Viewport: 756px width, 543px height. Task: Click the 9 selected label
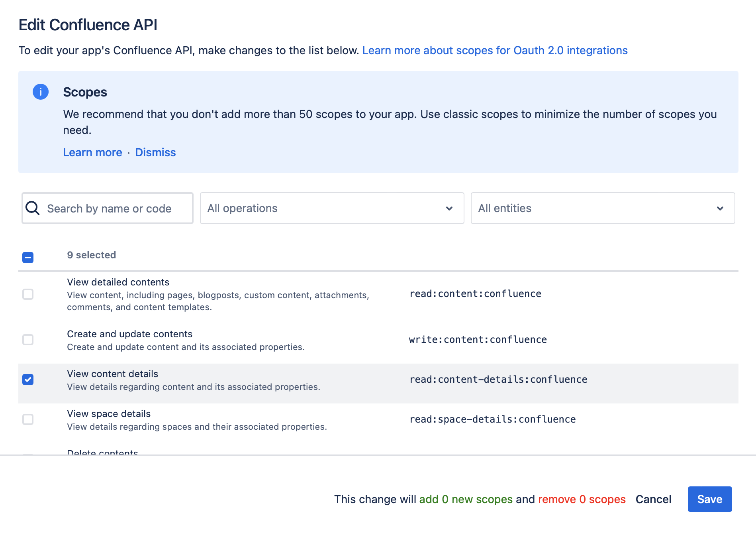tap(91, 255)
